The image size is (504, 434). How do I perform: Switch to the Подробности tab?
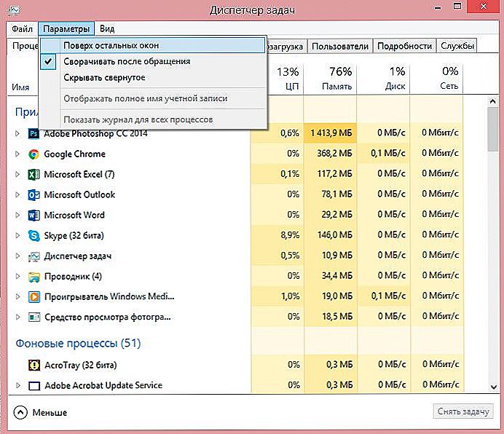(404, 47)
